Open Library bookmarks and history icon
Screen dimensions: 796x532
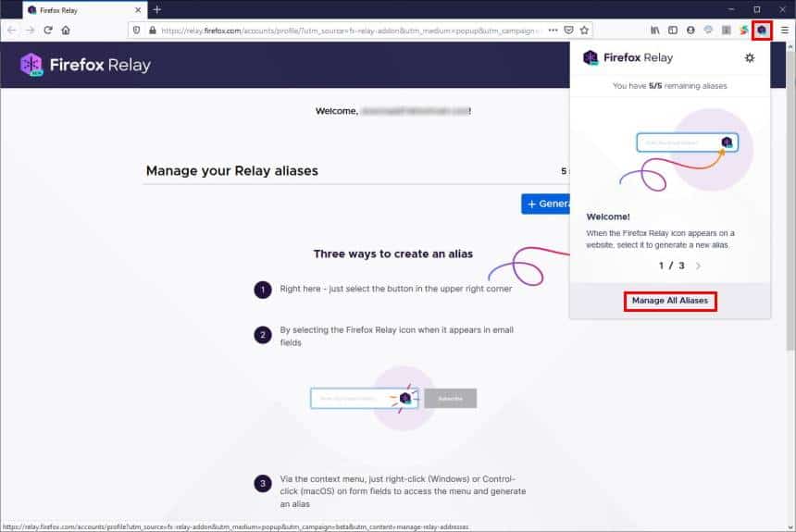point(655,31)
